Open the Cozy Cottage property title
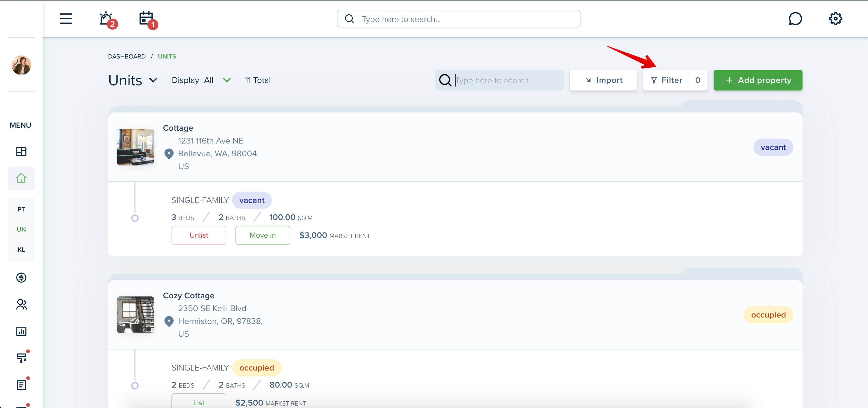Viewport: 868px width, 408px height. tap(189, 296)
